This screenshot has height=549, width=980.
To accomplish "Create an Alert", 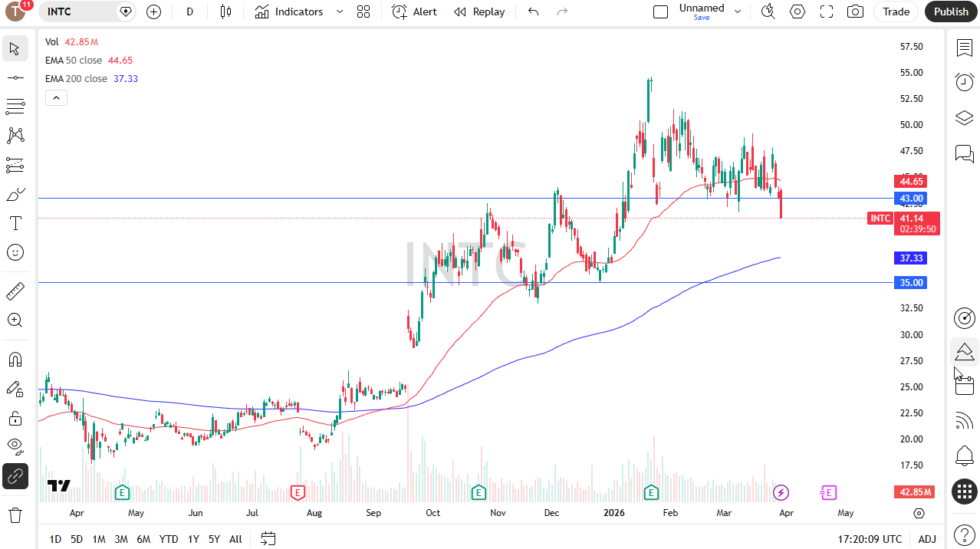I will [x=415, y=12].
